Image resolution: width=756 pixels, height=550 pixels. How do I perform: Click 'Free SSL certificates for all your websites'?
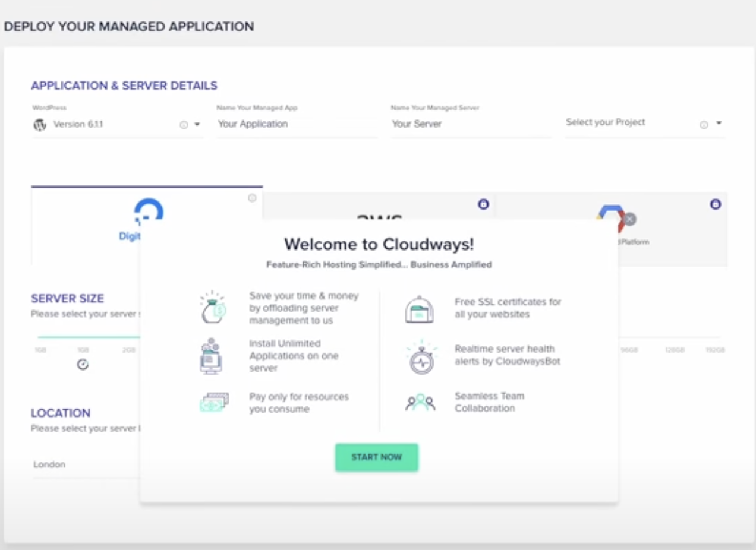click(x=508, y=308)
